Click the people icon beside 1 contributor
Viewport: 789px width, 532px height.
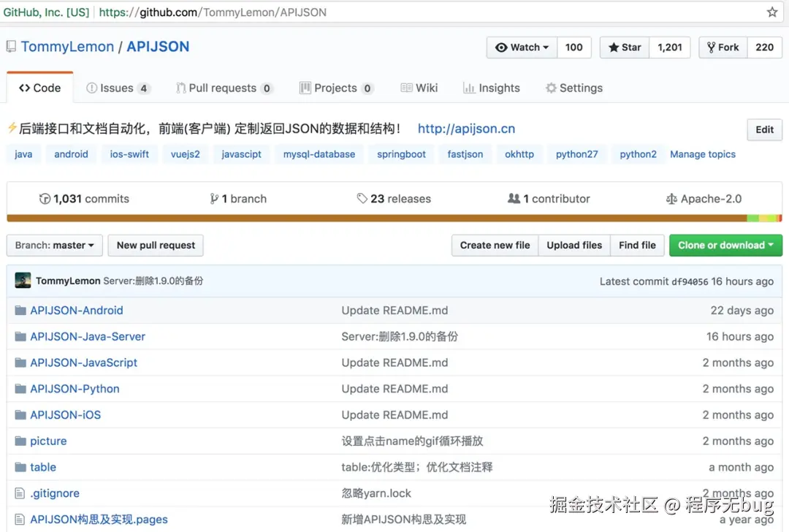[x=514, y=198]
